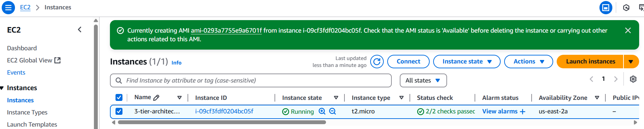Open the All states filter dropdown
The height and width of the screenshot is (129, 644).
[x=423, y=80]
